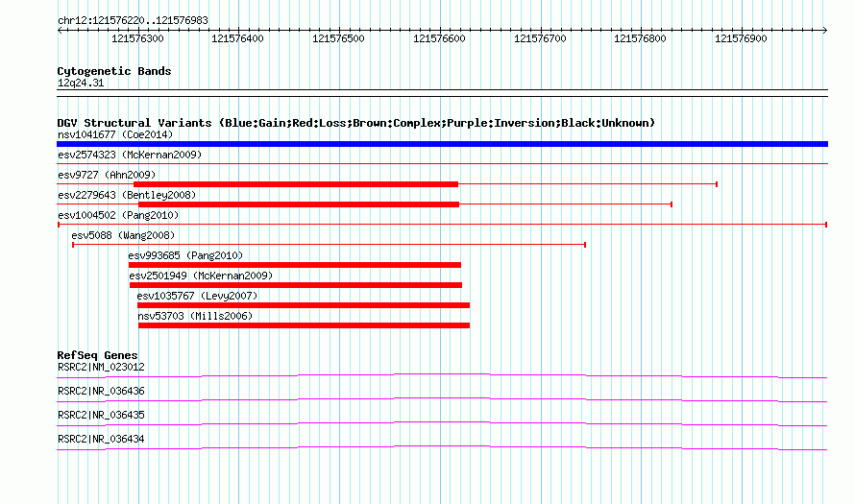Click the right arrow of the coordinate ruler
The height and width of the screenshot is (504, 855).
click(824, 31)
